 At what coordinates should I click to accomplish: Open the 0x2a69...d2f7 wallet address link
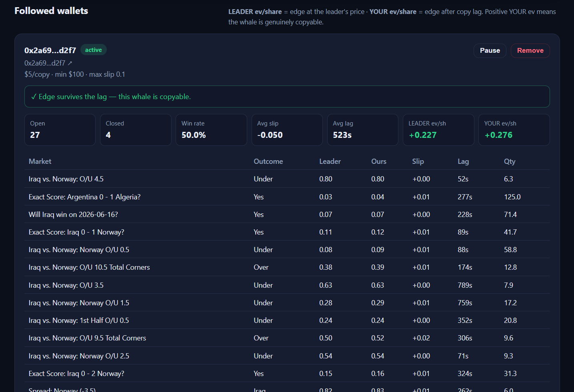(x=45, y=63)
